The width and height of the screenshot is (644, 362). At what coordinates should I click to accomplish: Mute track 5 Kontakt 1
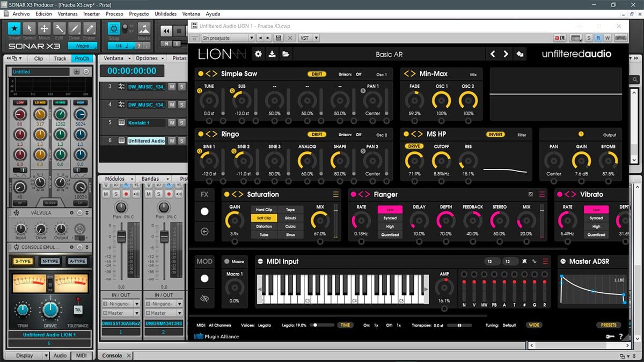[172, 123]
